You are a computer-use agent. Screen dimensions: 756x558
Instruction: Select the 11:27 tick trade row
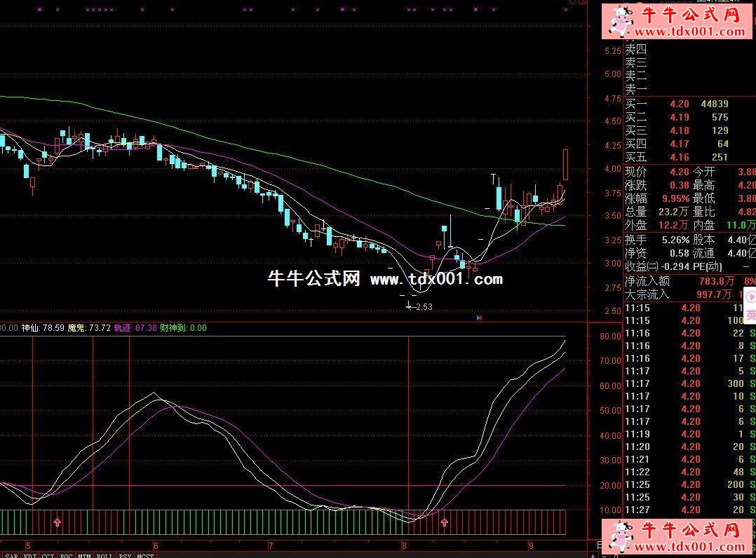point(690,510)
